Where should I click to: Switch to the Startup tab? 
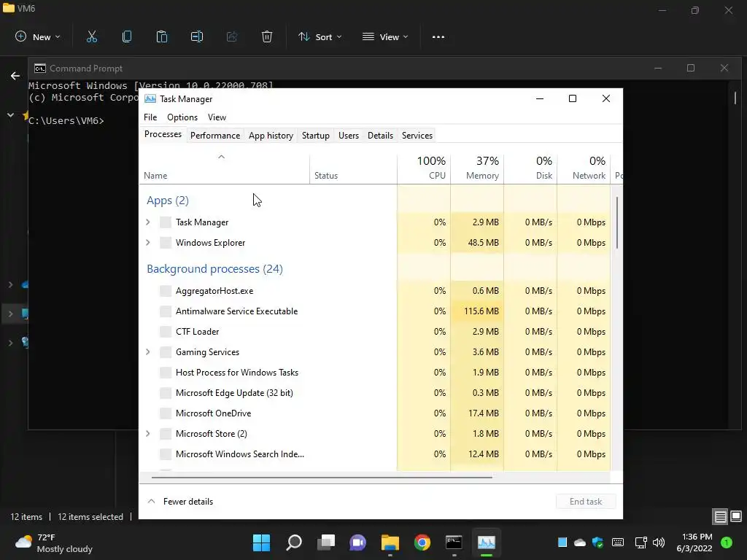pyautogui.click(x=315, y=136)
